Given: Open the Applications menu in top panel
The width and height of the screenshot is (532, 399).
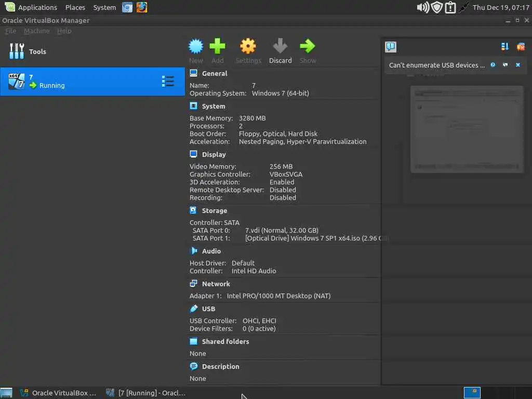Looking at the screenshot, I should click(x=31, y=7).
